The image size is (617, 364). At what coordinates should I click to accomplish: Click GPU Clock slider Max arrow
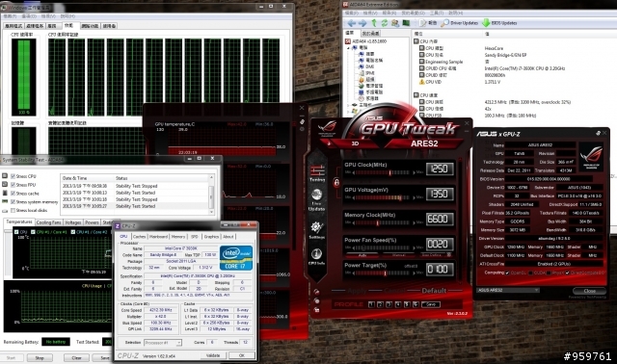coord(414,172)
